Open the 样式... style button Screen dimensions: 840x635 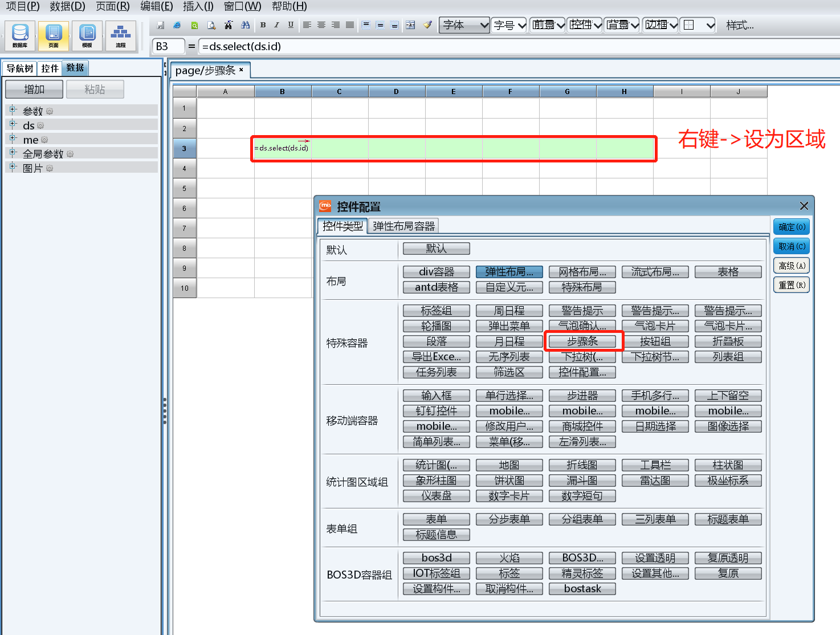click(740, 25)
